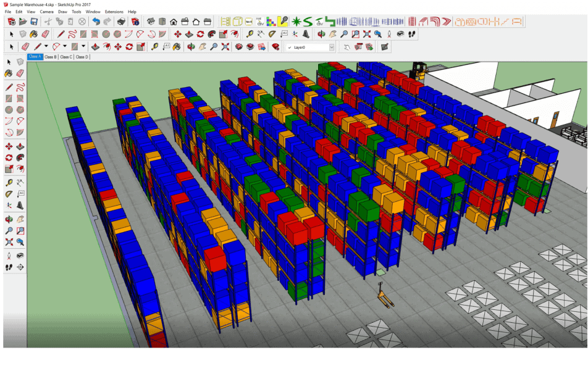The height and width of the screenshot is (392, 588).
Task: Open the Tools menu
Action: (x=76, y=12)
